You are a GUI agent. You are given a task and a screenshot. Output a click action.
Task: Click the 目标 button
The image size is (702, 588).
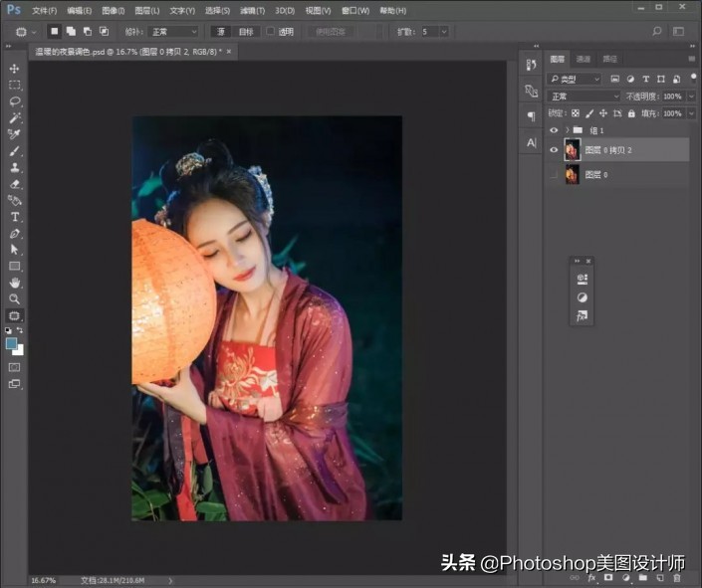tap(246, 31)
